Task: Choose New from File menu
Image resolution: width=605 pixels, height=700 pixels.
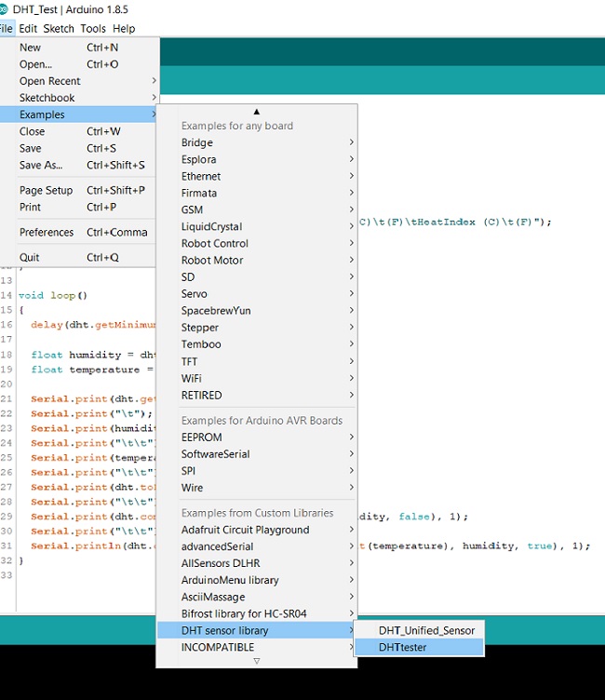Action: (x=78, y=47)
